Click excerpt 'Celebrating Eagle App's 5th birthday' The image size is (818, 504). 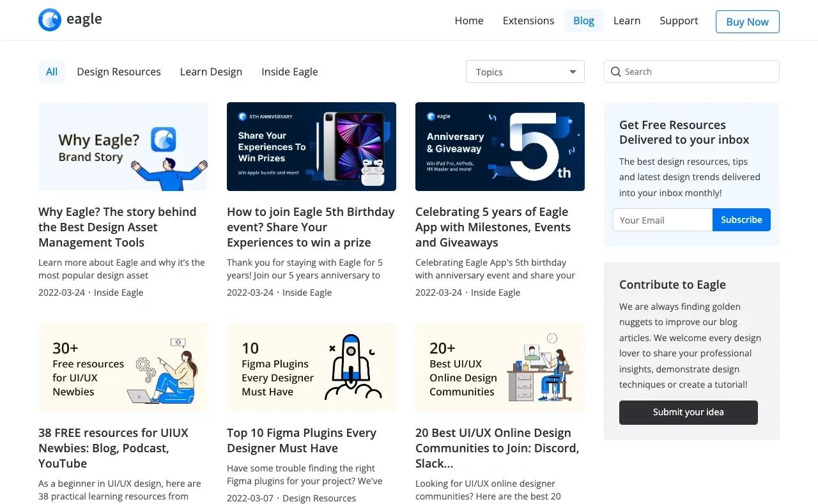tap(495, 269)
